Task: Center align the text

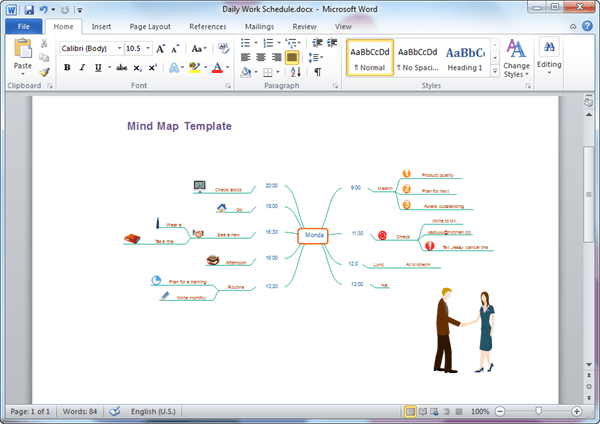Action: [x=261, y=57]
